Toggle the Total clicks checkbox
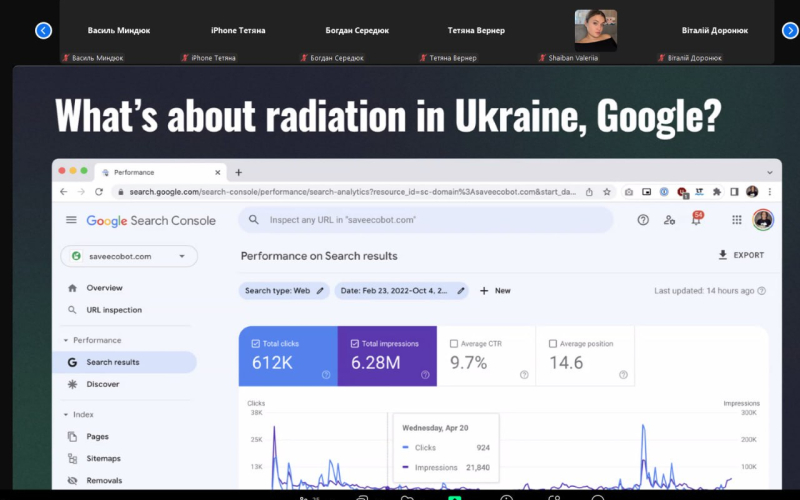 tap(256, 344)
